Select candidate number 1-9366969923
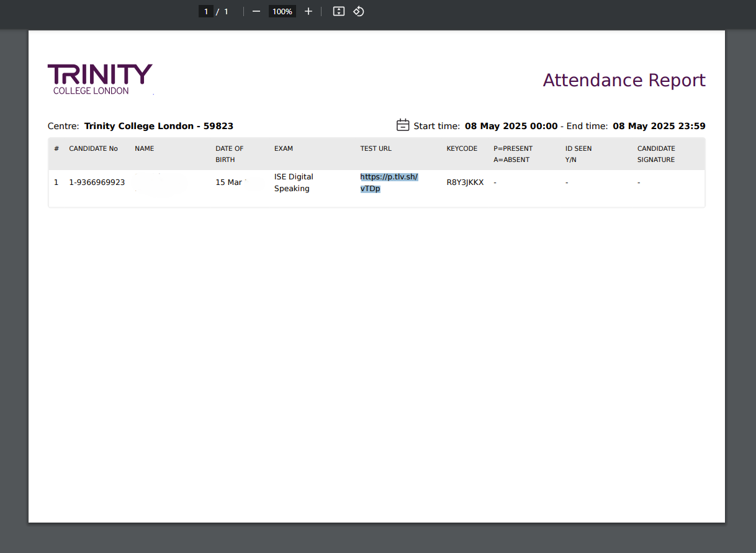Viewport: 756px width, 553px height. [x=97, y=182]
